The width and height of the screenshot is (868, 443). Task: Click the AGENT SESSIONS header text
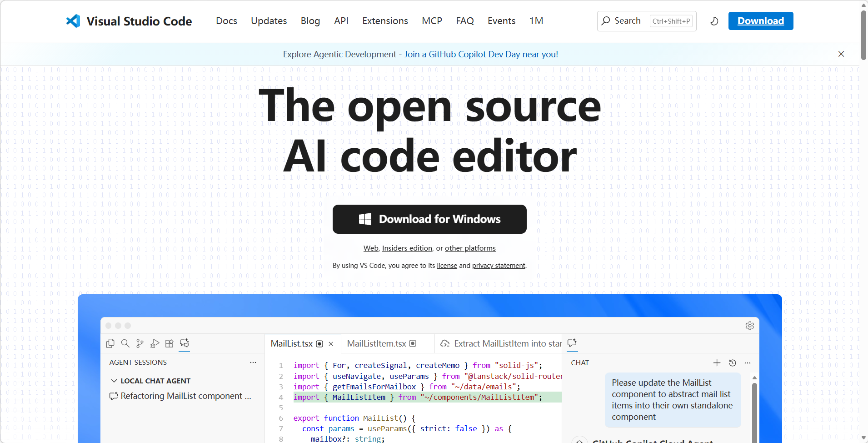(x=138, y=362)
